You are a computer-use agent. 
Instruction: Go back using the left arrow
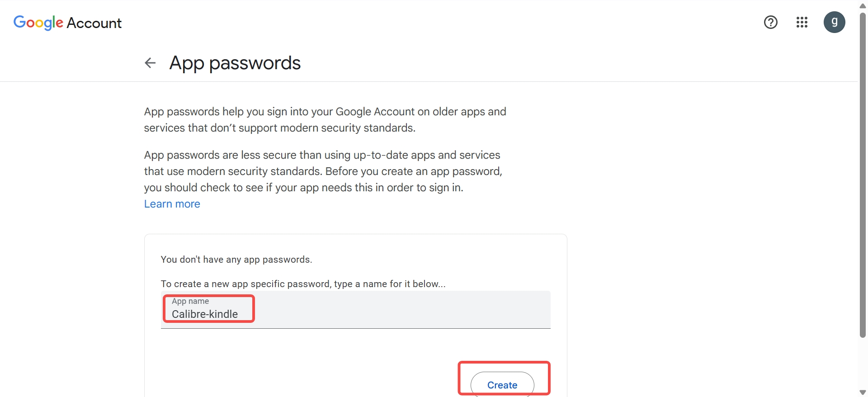tap(150, 63)
